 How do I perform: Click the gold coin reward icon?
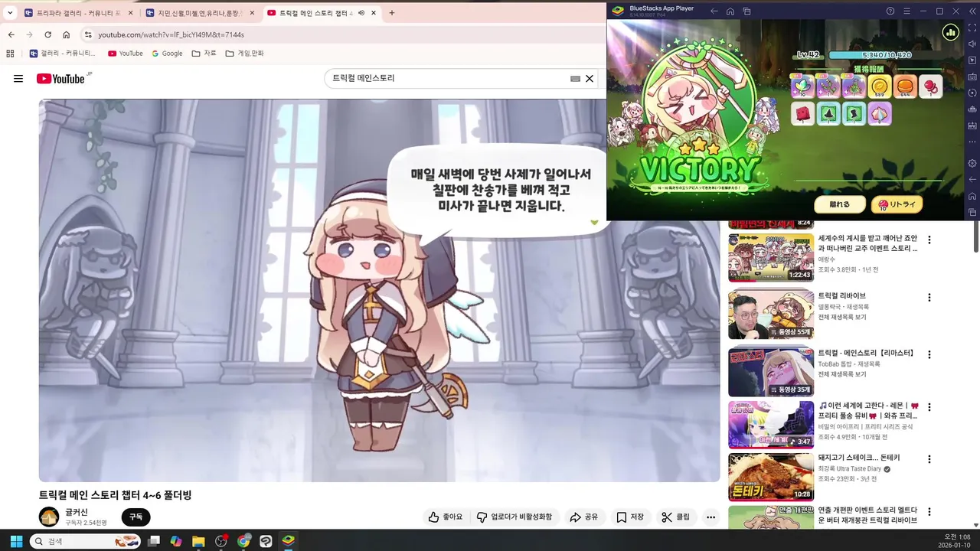pyautogui.click(x=880, y=86)
